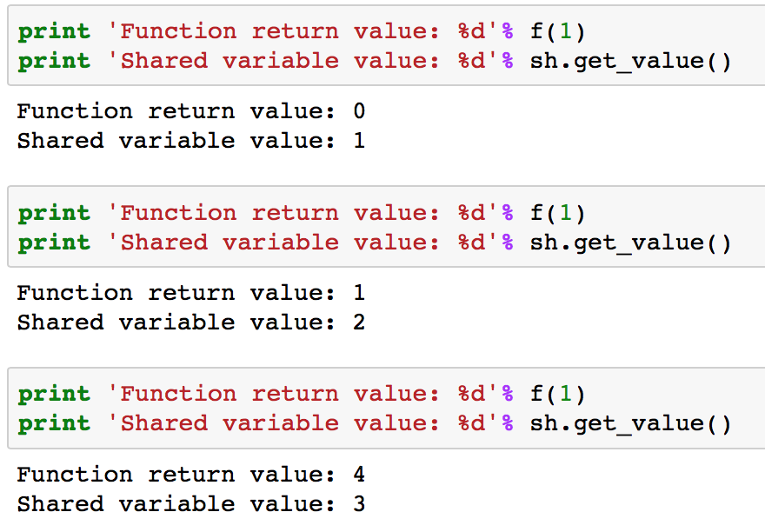Click the first print keyword in the first cell
The image size is (765, 532).
pyautogui.click(x=54, y=31)
